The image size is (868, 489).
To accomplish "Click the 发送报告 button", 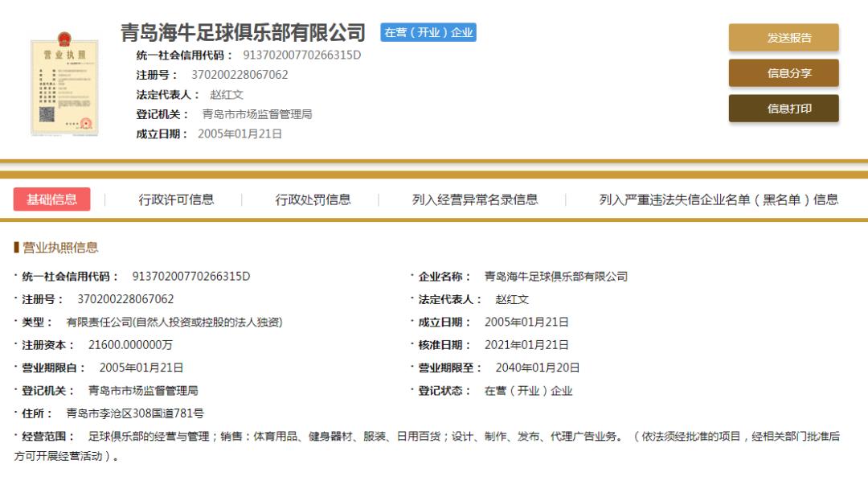I will (784, 37).
